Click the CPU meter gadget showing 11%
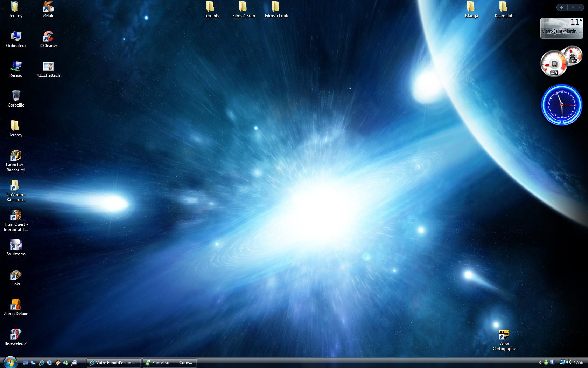This screenshot has height=368, width=588. tap(554, 63)
